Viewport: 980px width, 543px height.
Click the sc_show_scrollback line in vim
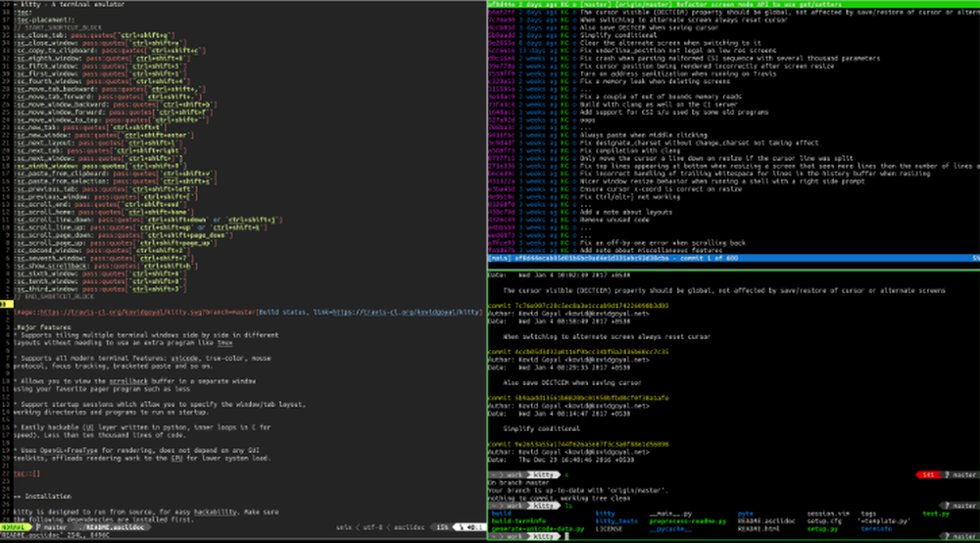click(106, 266)
